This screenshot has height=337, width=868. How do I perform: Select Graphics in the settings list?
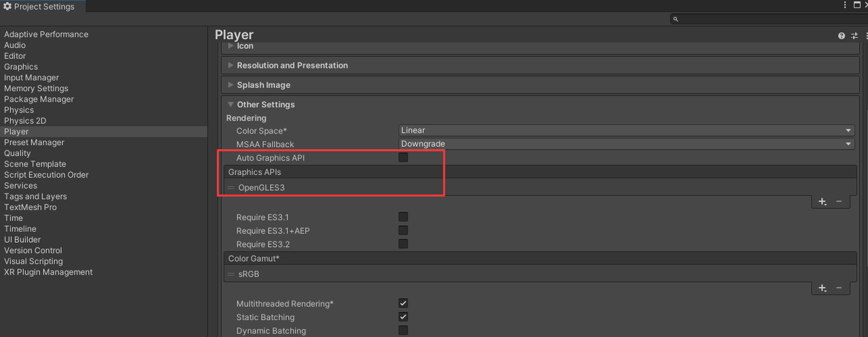click(x=21, y=66)
